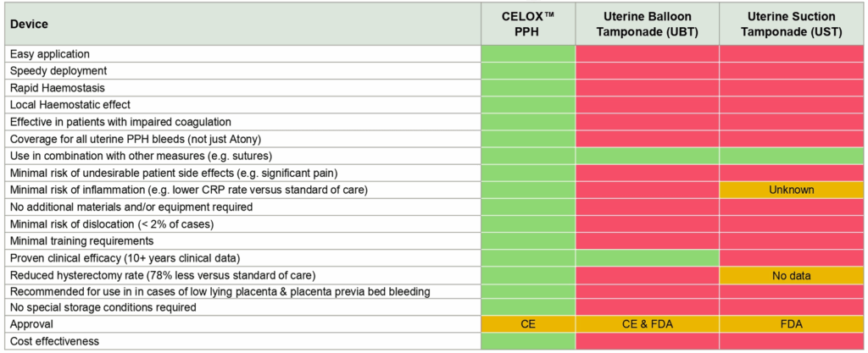Click green UBT cell in "Proven clinical efficacy" row

pos(647,257)
